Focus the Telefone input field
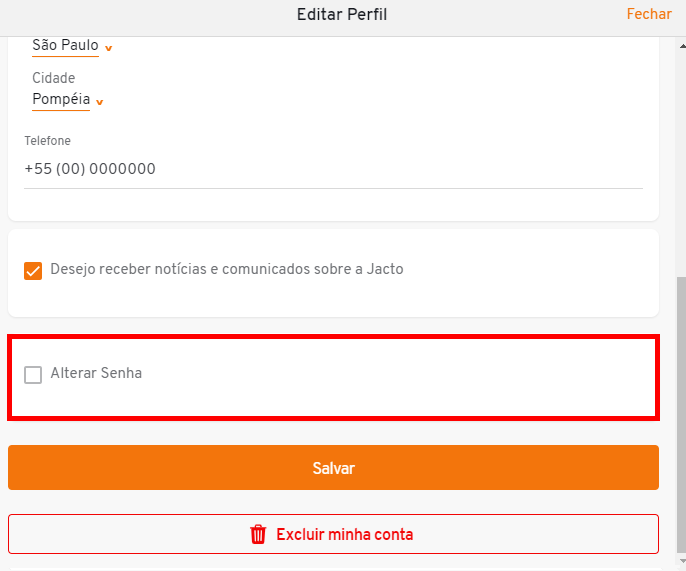This screenshot has width=686, height=571. 333,169
